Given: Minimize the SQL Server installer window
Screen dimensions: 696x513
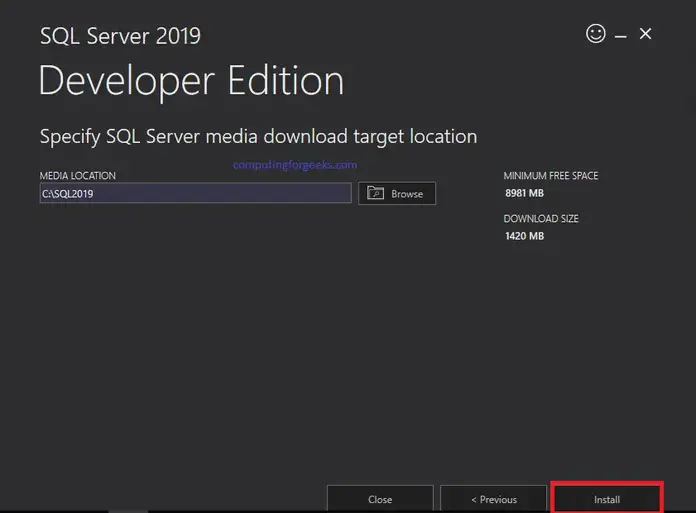Looking at the screenshot, I should coord(621,35).
